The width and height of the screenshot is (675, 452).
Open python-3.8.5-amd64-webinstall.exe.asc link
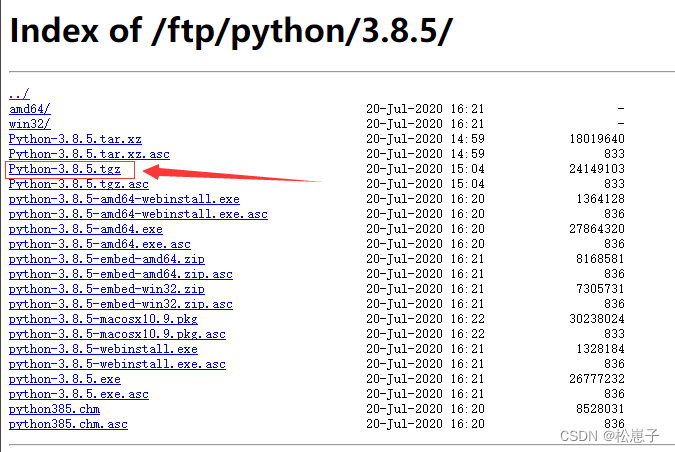pyautogui.click(x=138, y=214)
